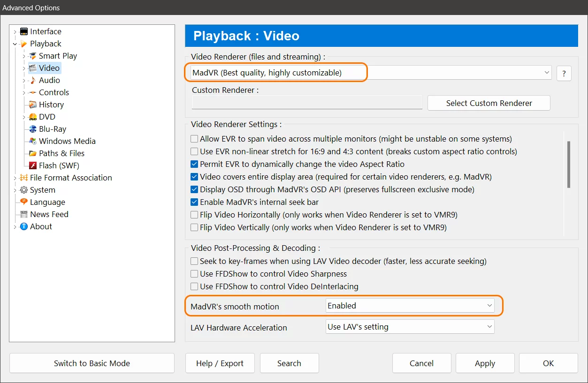Click the Windows Media icon
The width and height of the screenshot is (588, 383).
[x=32, y=141]
